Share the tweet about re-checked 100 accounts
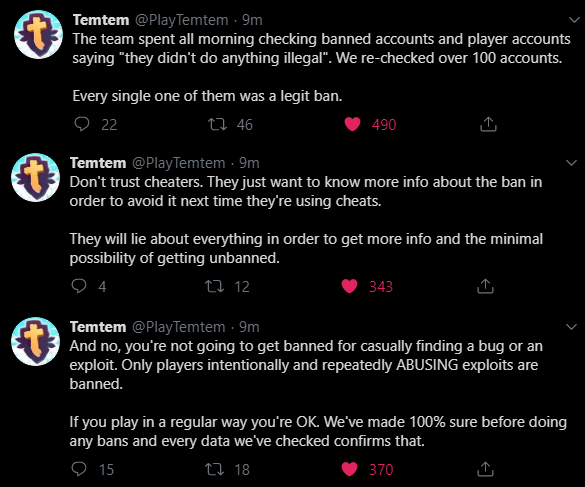This screenshot has width=585, height=487. (x=488, y=124)
